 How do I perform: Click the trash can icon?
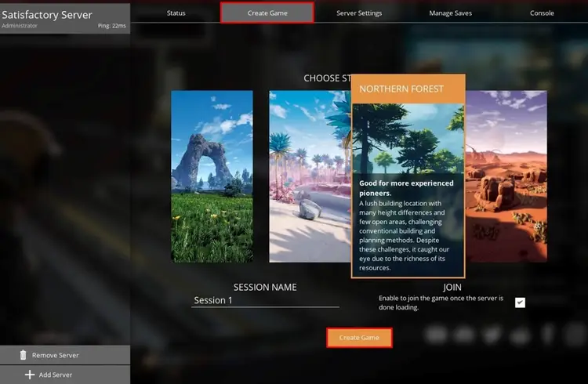(x=24, y=355)
